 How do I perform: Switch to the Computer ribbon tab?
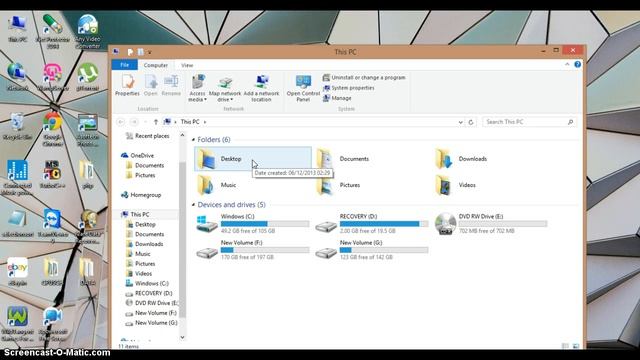[x=156, y=65]
